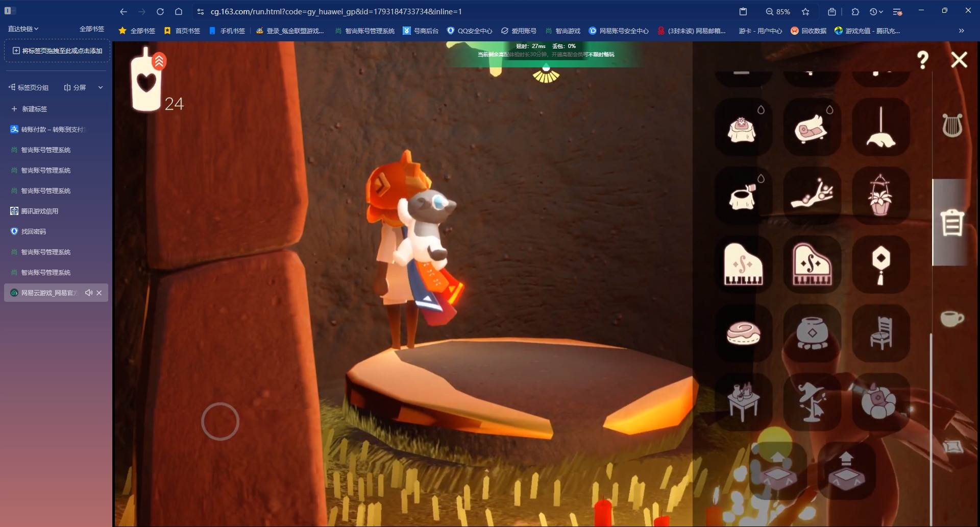This screenshot has height=527, width=980.
Task: Close the prop selection panel
Action: click(959, 60)
